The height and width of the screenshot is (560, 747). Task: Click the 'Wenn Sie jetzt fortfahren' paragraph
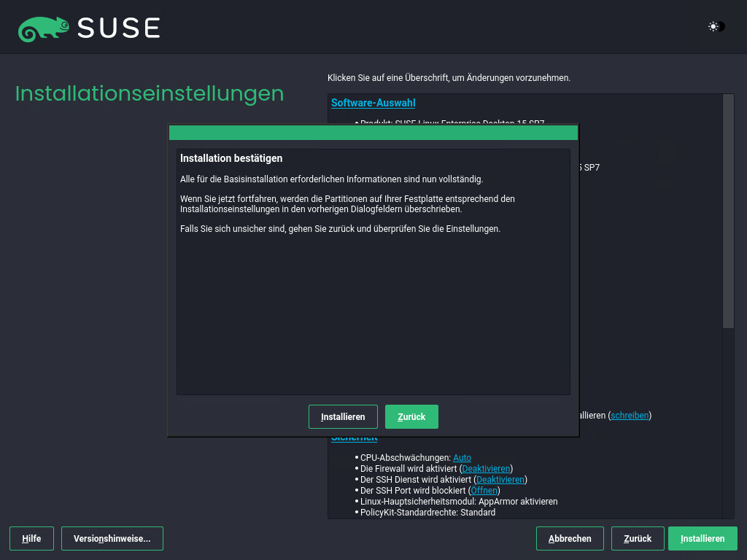pyautogui.click(x=347, y=204)
